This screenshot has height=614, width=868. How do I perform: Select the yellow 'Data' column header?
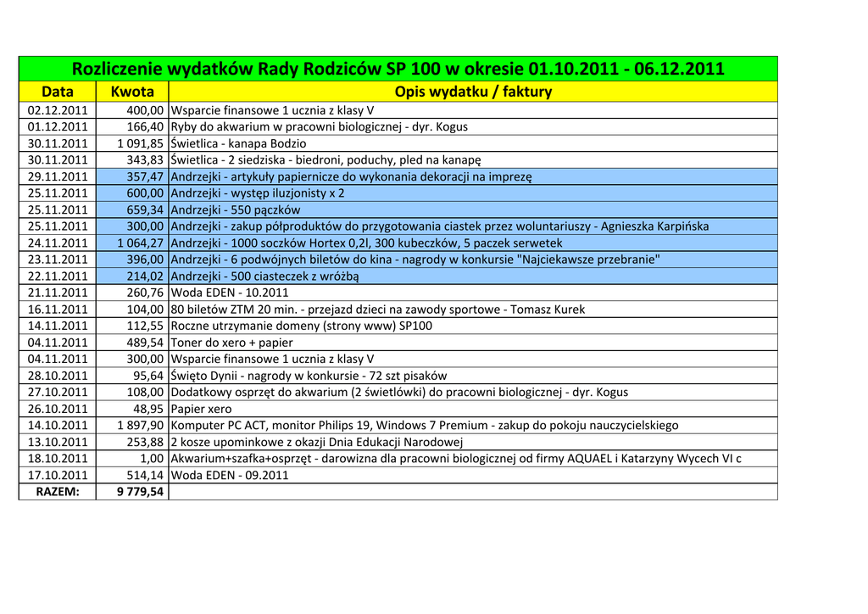[x=57, y=92]
